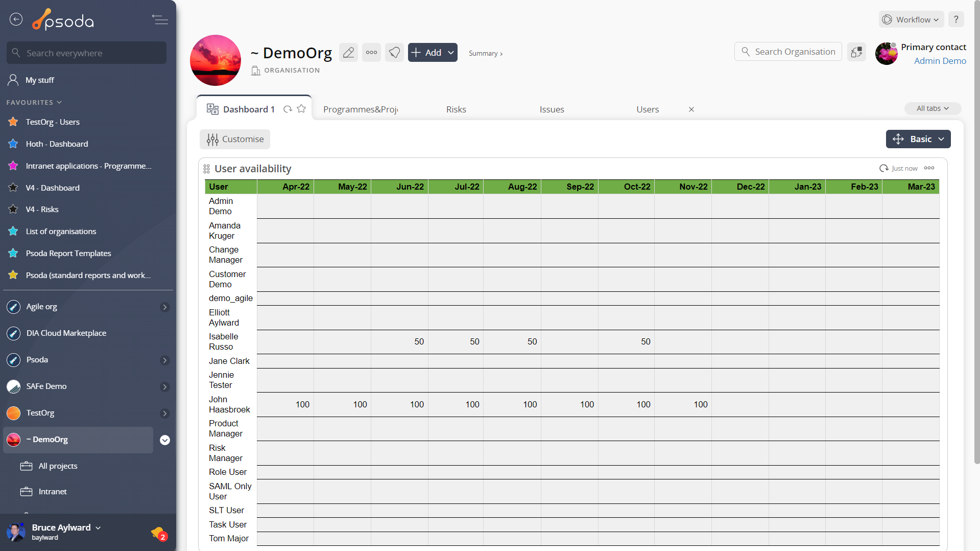This screenshot has width=980, height=551.
Task: Expand the Agile org chevron
Action: [x=164, y=307]
